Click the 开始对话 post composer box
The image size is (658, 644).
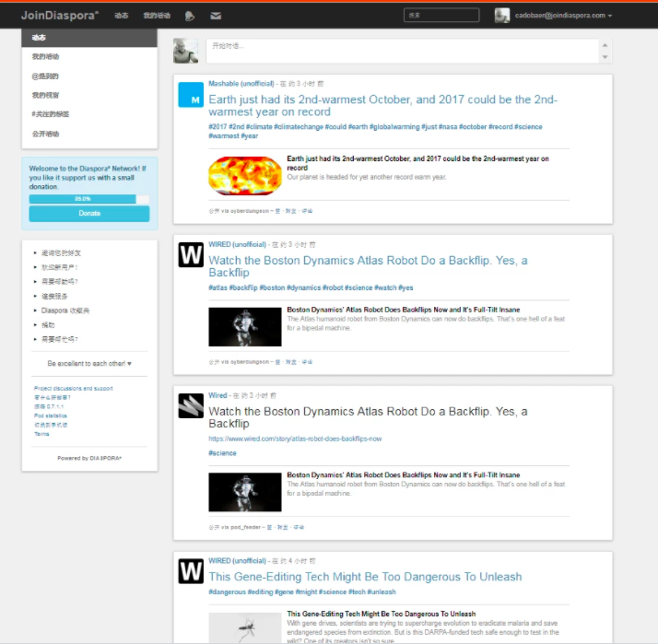[402, 51]
